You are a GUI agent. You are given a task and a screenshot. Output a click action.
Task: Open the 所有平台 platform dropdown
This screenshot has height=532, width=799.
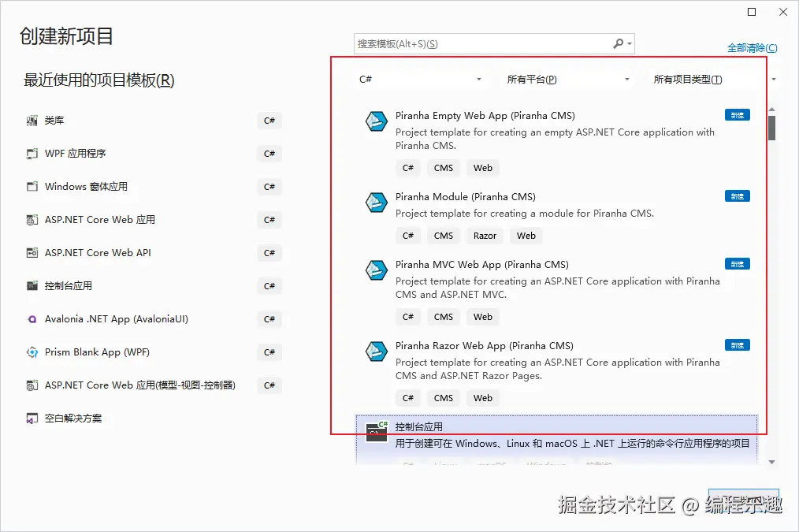(567, 80)
